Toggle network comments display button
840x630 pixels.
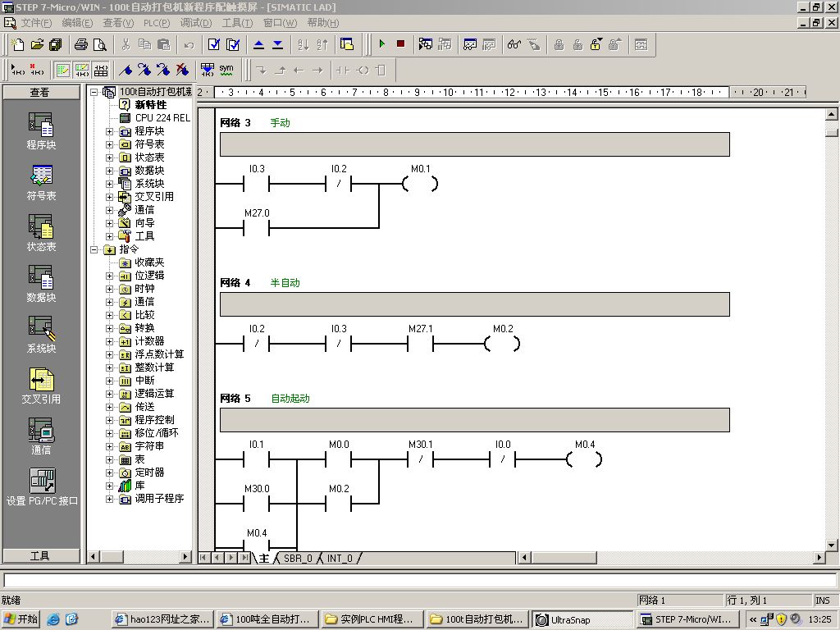82,70
